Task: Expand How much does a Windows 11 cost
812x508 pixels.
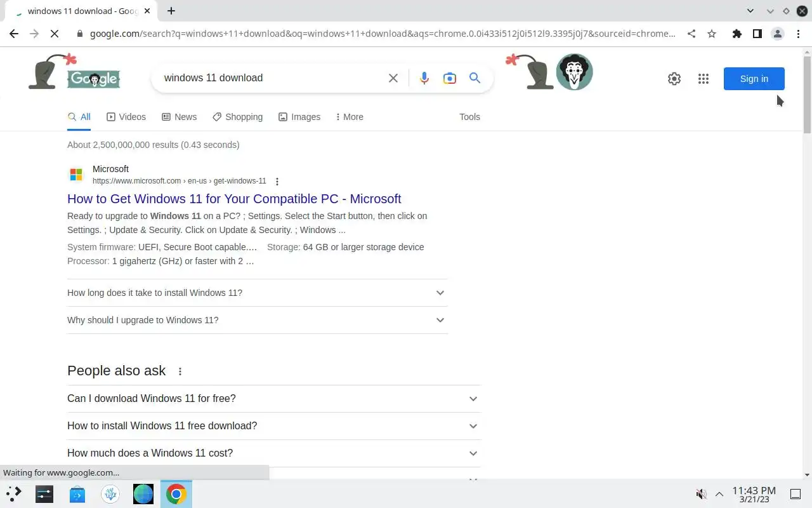Action: pyautogui.click(x=274, y=453)
